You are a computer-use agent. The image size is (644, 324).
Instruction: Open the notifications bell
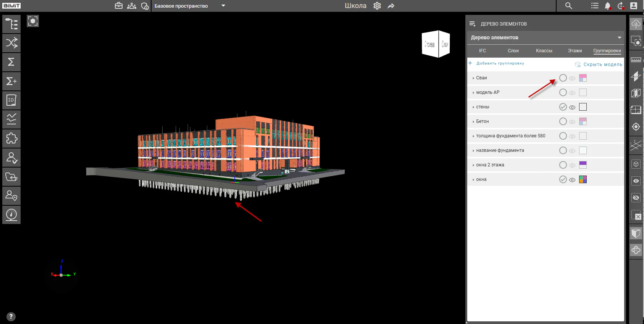click(x=608, y=6)
